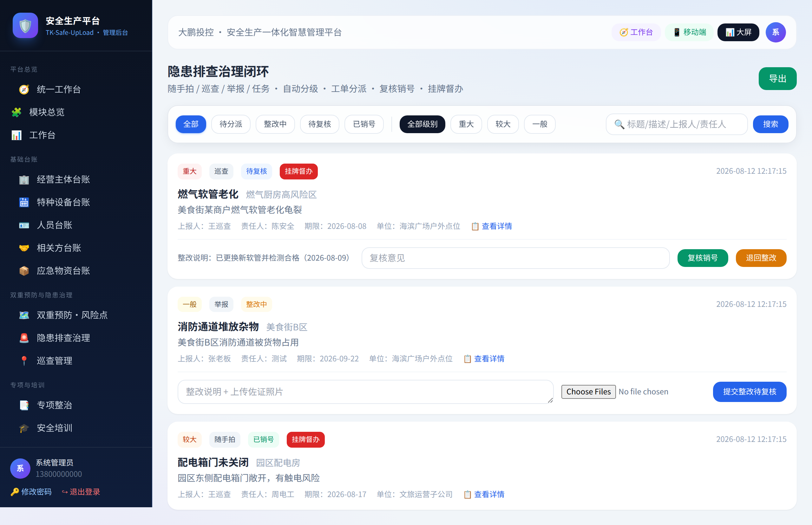
Task: Click 复核销号 button for 燃气软管老化
Action: click(x=703, y=258)
